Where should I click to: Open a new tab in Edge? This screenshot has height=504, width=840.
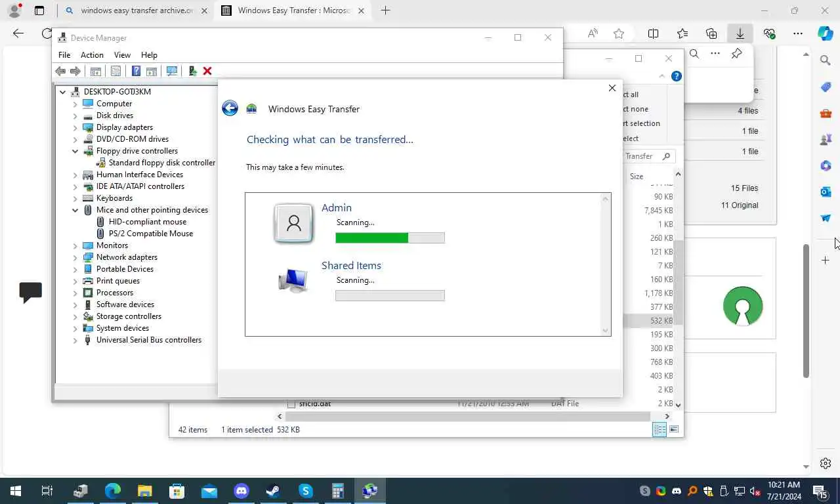pyautogui.click(x=386, y=10)
